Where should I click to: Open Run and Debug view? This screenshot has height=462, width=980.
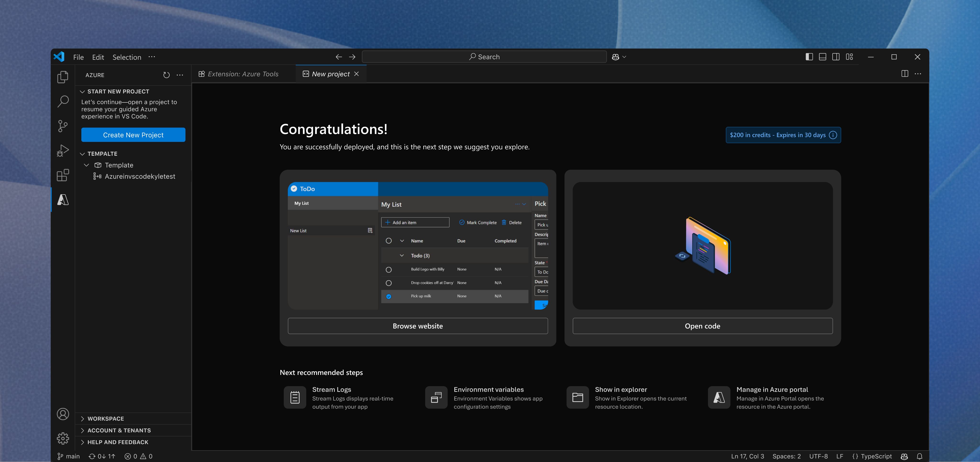(x=63, y=151)
